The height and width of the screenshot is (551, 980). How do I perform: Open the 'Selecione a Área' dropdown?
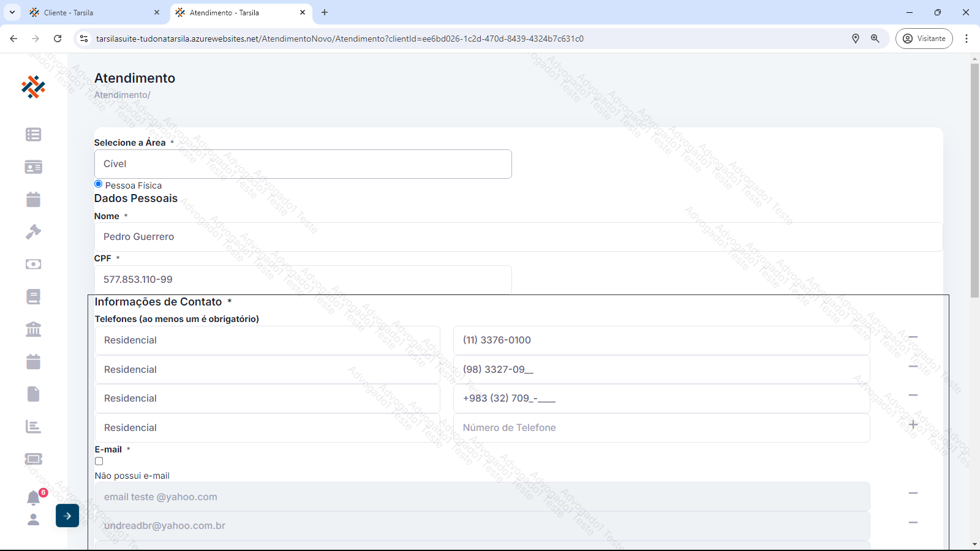click(x=303, y=164)
